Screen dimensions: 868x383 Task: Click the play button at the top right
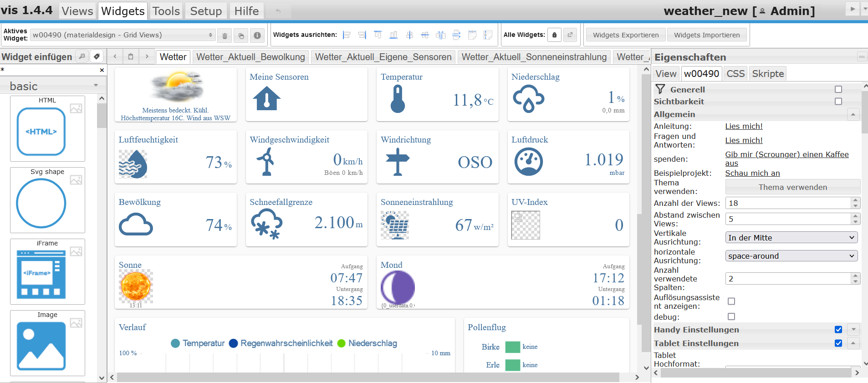853,9
